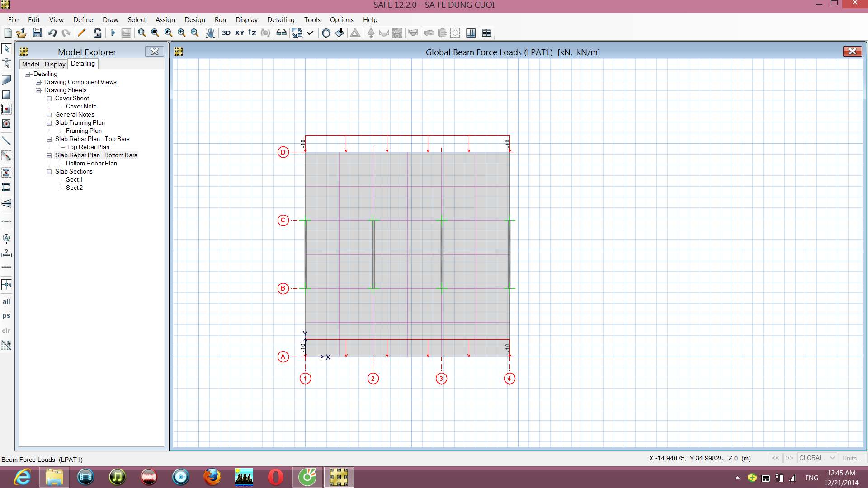Close the Model Explorer panel
The height and width of the screenshot is (488, 868).
pyautogui.click(x=154, y=52)
